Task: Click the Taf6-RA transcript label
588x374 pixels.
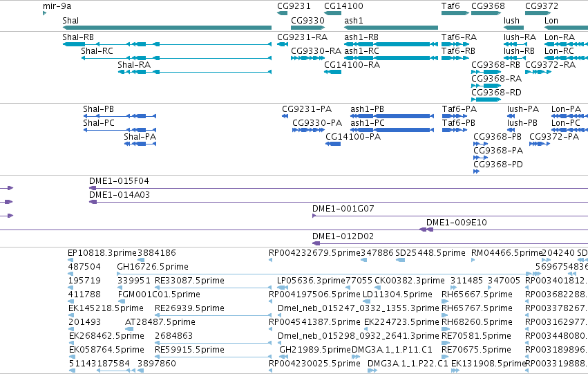Action: 459,37
